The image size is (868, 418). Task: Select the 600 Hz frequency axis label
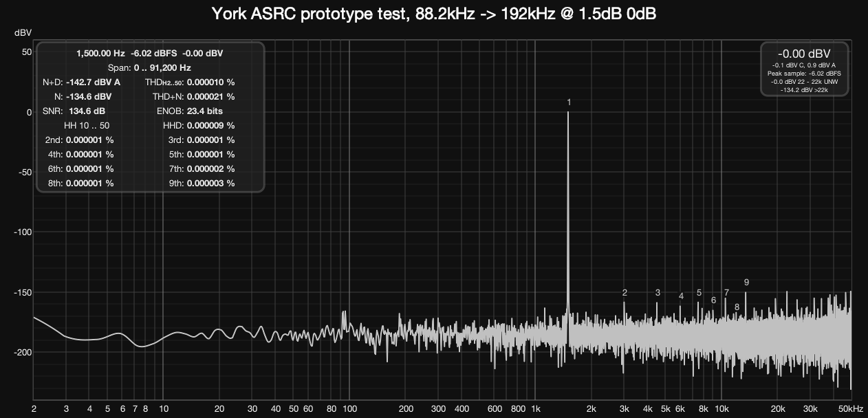point(495,408)
